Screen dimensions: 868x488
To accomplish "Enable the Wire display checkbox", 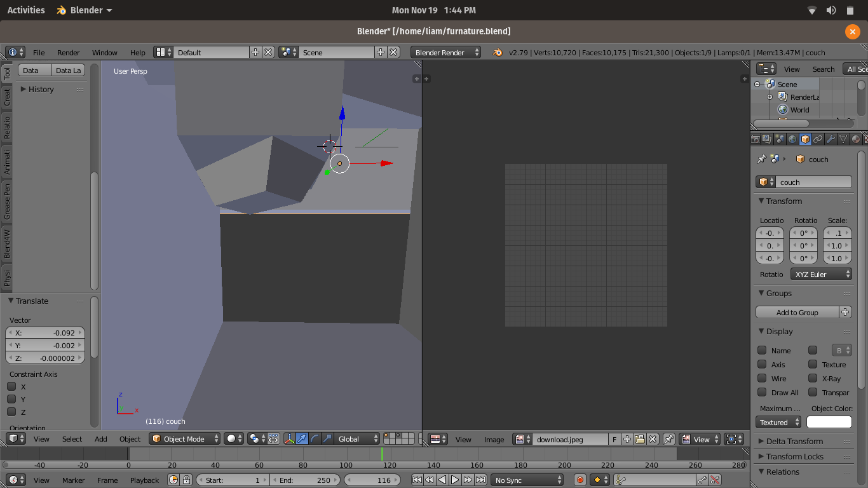I will point(762,379).
